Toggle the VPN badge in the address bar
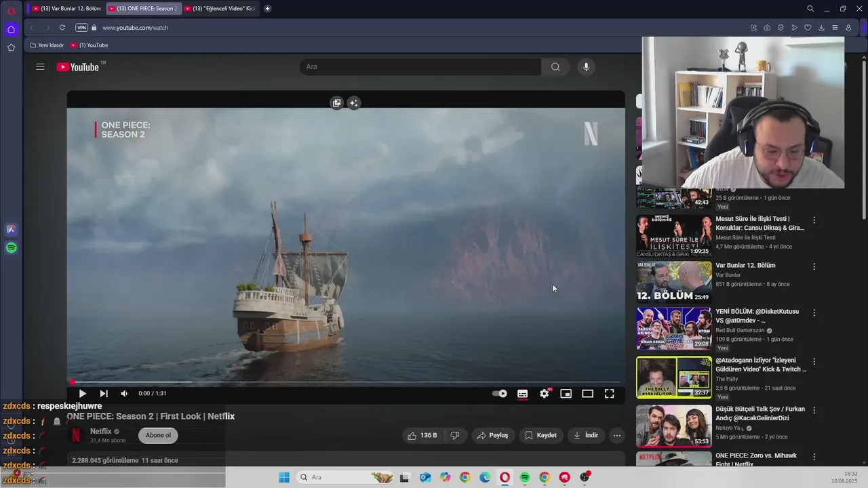Image resolution: width=868 pixels, height=488 pixels. click(x=82, y=28)
